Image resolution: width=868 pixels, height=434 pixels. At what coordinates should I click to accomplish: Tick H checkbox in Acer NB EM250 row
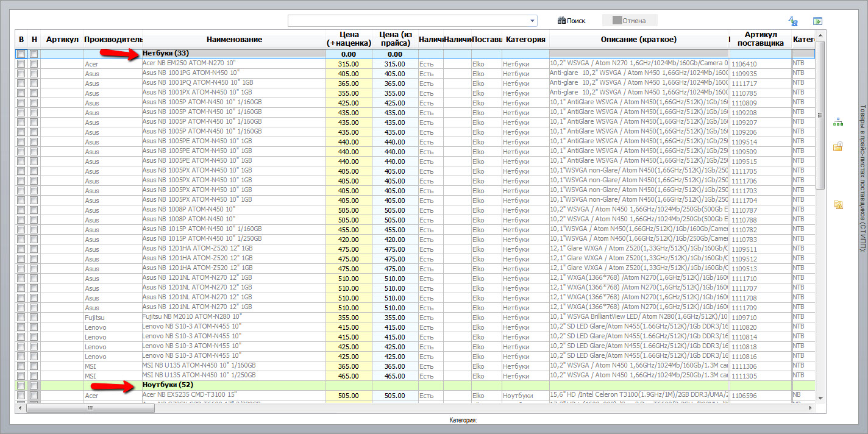tap(34, 64)
